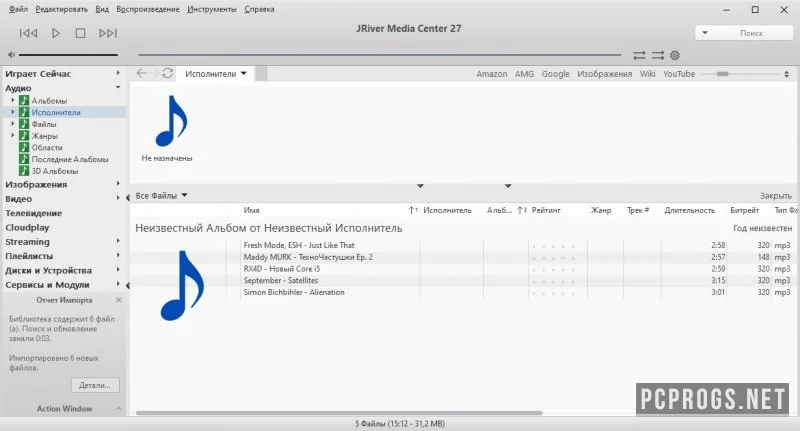Toggle repeat playback mode
Screen dimensions: 800x431
click(x=639, y=55)
